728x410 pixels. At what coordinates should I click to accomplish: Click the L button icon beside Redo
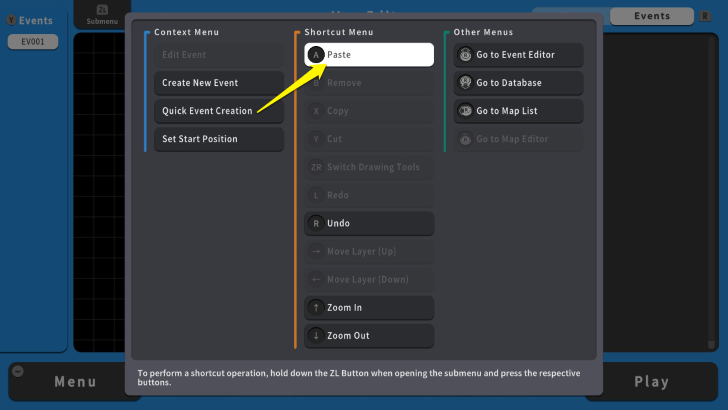(x=316, y=195)
